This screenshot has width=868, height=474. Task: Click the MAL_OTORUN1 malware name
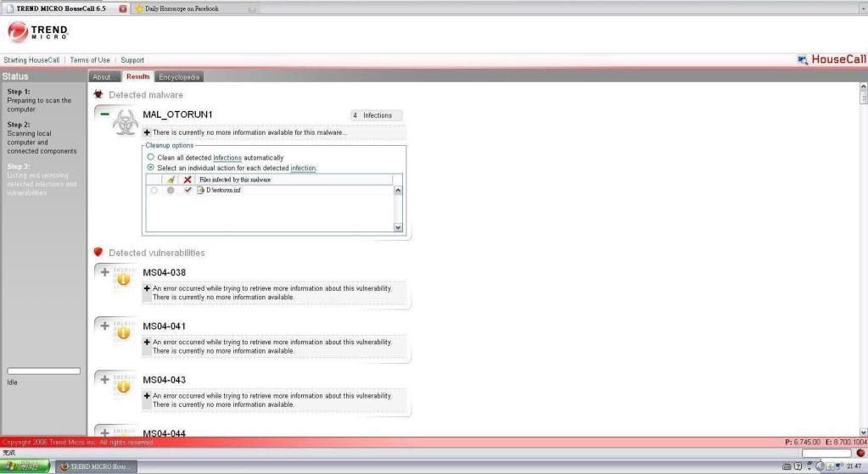point(177,114)
